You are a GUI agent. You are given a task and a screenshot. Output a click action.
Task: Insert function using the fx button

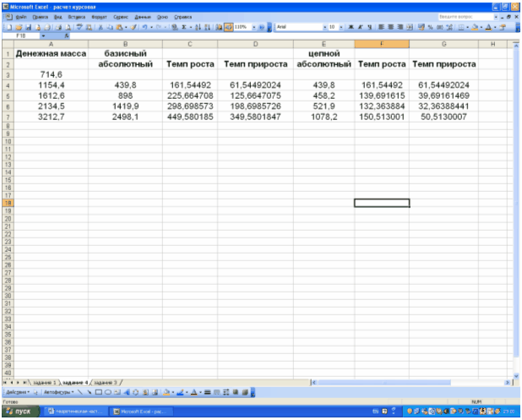click(67, 35)
